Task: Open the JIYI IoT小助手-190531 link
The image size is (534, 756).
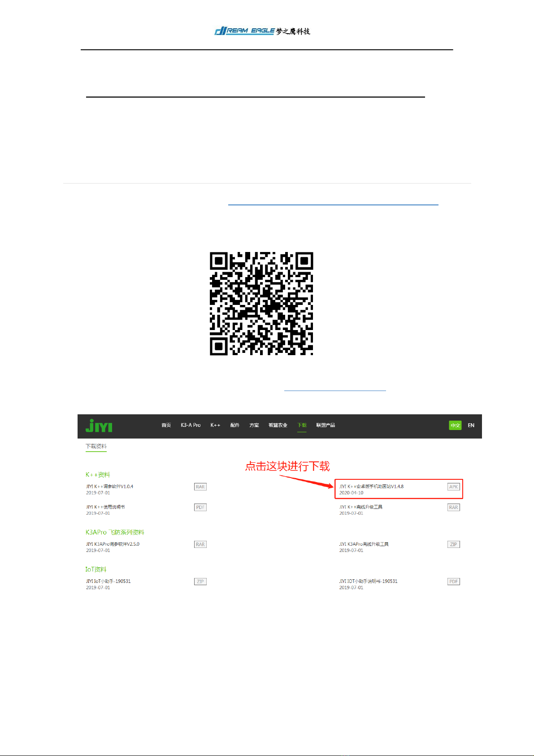Action: coord(109,582)
